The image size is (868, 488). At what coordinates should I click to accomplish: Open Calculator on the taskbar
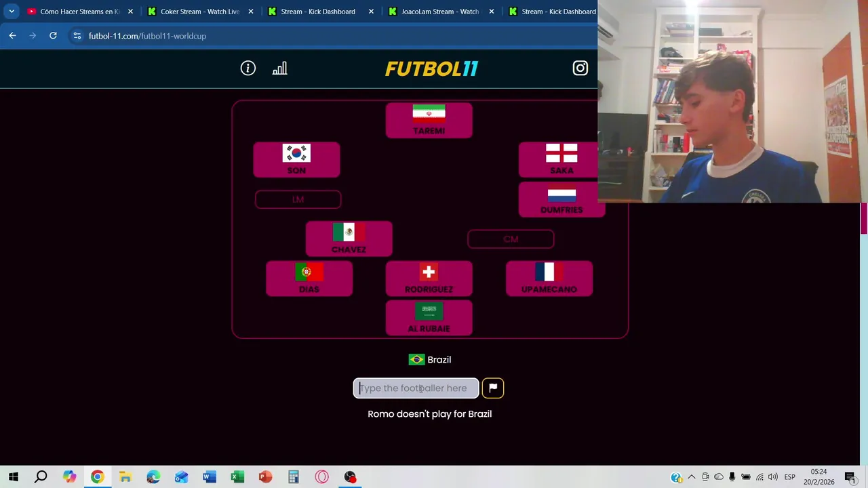[x=293, y=477]
